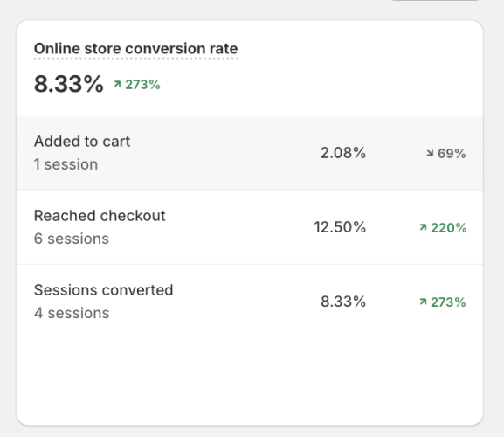504x437 pixels.
Task: Click the up arrow icon next to 220%
Action: coord(423,227)
